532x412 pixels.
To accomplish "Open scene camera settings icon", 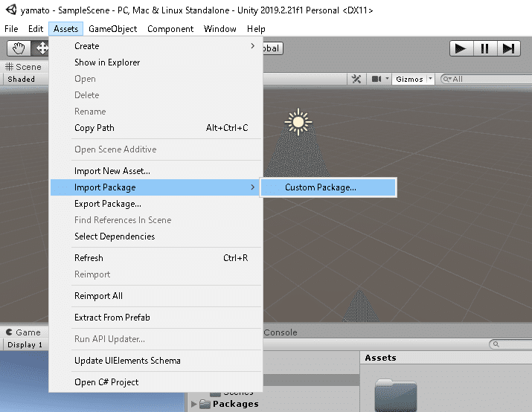I will pos(376,79).
